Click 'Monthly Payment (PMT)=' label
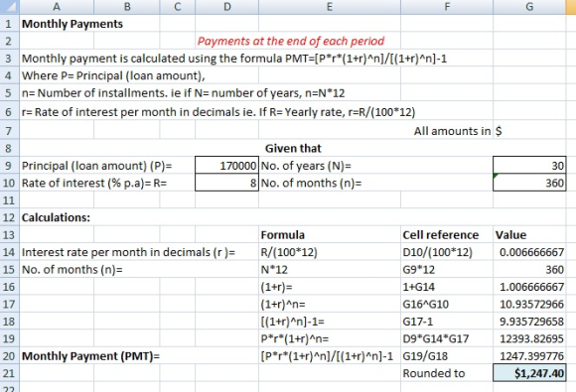Image resolution: width=576 pixels, height=392 pixels. pos(90,356)
